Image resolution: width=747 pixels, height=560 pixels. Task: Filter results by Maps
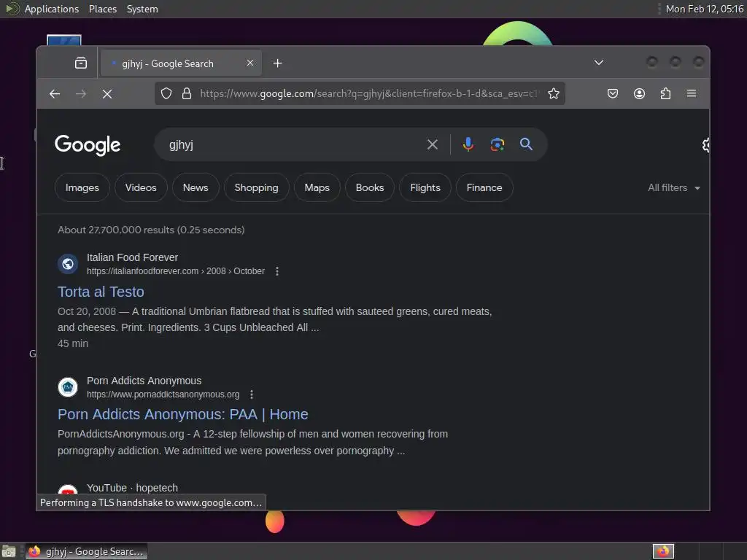tap(317, 187)
